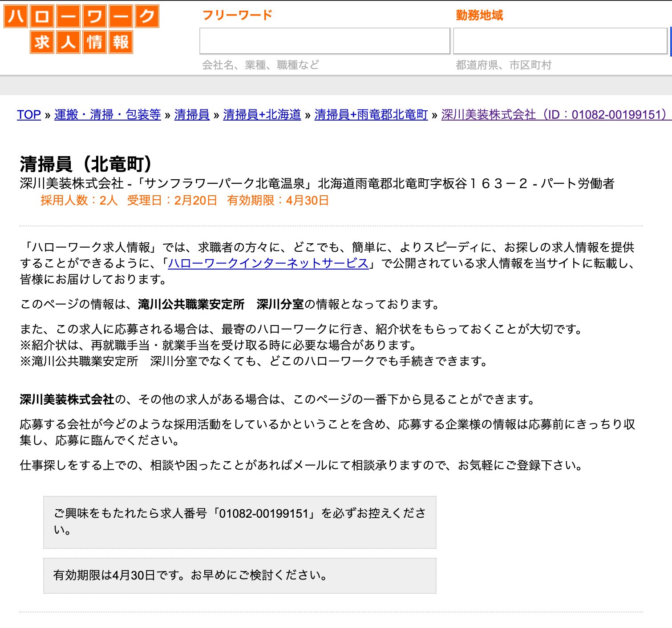This screenshot has height=628, width=672.
Task: Click the ハローワーク求人情報 logo
Action: (81, 29)
